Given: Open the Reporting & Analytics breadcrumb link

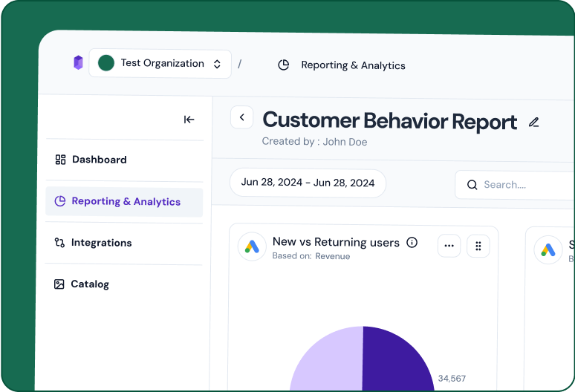Looking at the screenshot, I should [353, 65].
